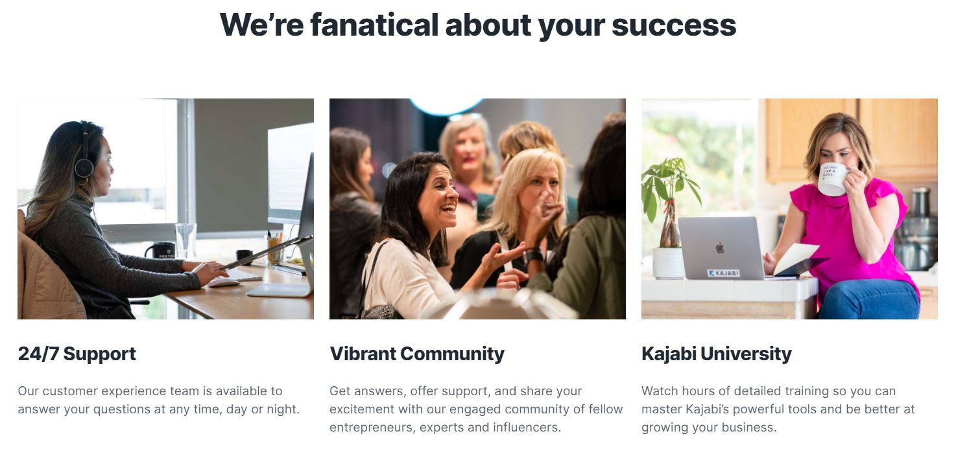Click the computer monitor in the support photo
Image resolution: width=980 pixels, height=460 pixels.
289,174
